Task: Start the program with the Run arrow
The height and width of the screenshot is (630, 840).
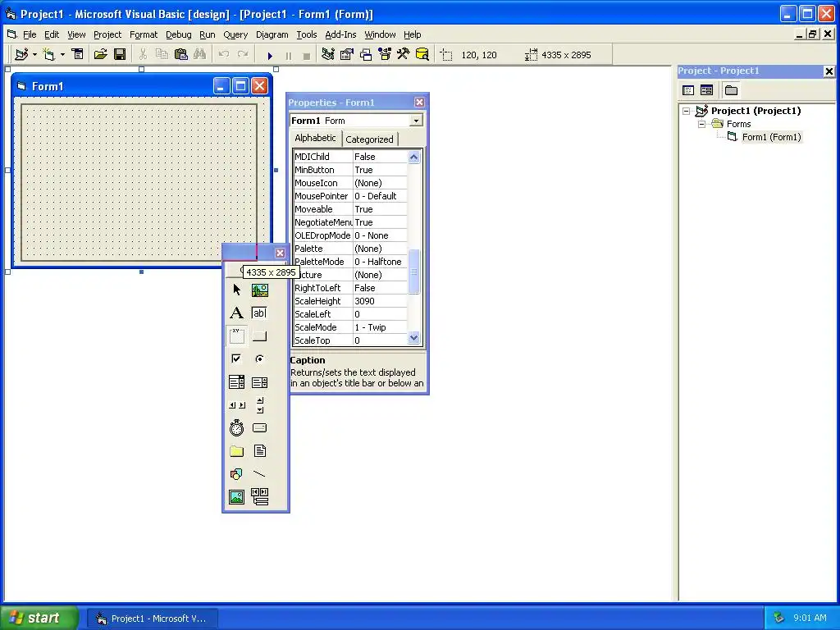Action: point(269,55)
